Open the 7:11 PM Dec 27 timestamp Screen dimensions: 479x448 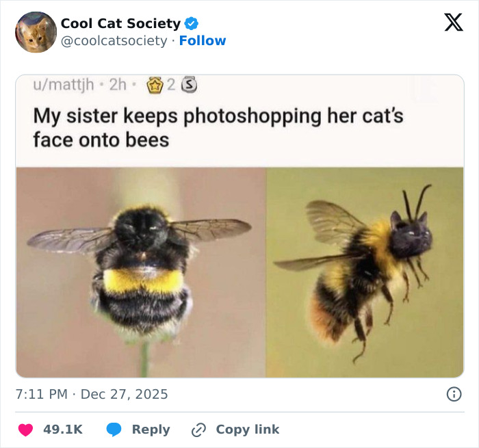click(92, 395)
